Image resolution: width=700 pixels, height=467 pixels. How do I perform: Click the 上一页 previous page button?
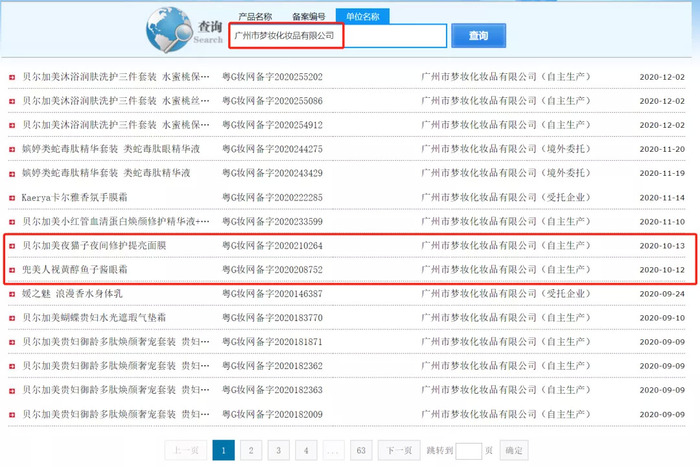186,450
